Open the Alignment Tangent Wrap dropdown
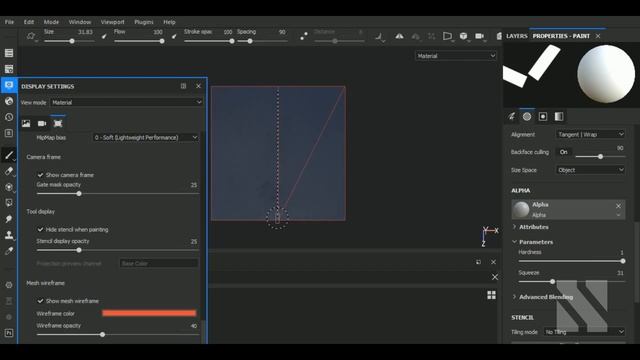This screenshot has height=360, width=640. click(x=590, y=134)
